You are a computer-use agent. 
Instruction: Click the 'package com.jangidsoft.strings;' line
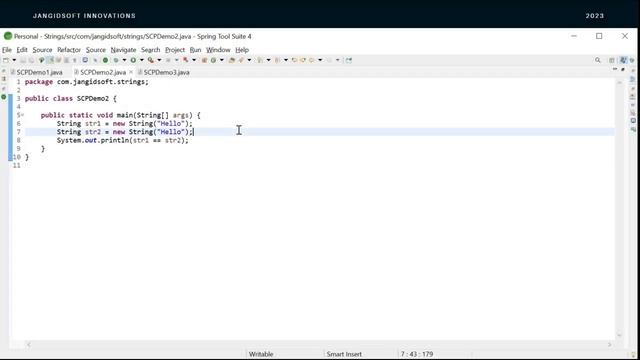click(87, 82)
